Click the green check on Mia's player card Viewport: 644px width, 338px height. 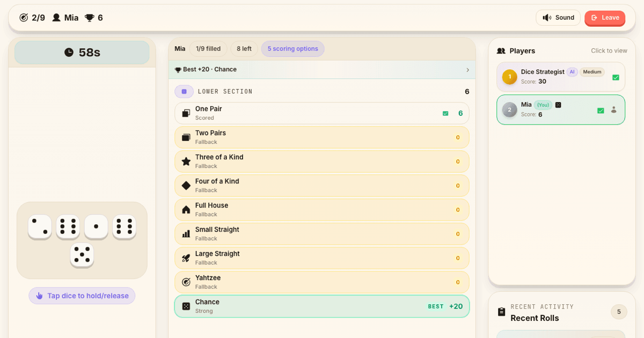601,111
